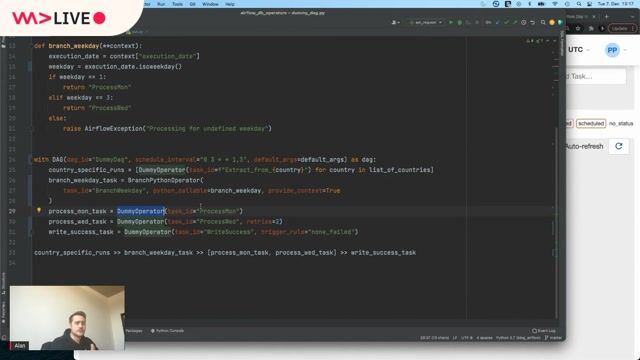Open the browser extensions puzzle icon
The width and height of the screenshot is (640, 360).
click(x=591, y=29)
